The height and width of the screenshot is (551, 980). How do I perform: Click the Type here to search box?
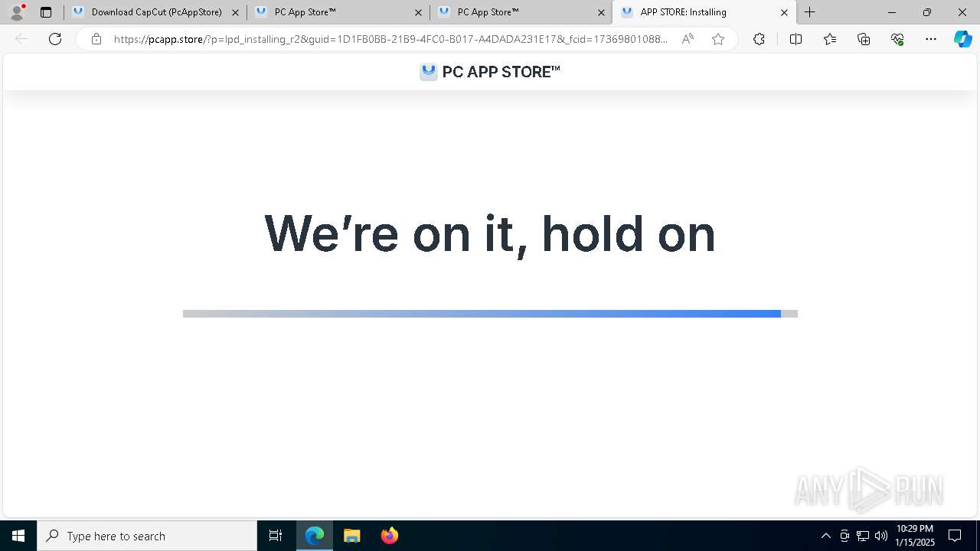click(147, 536)
